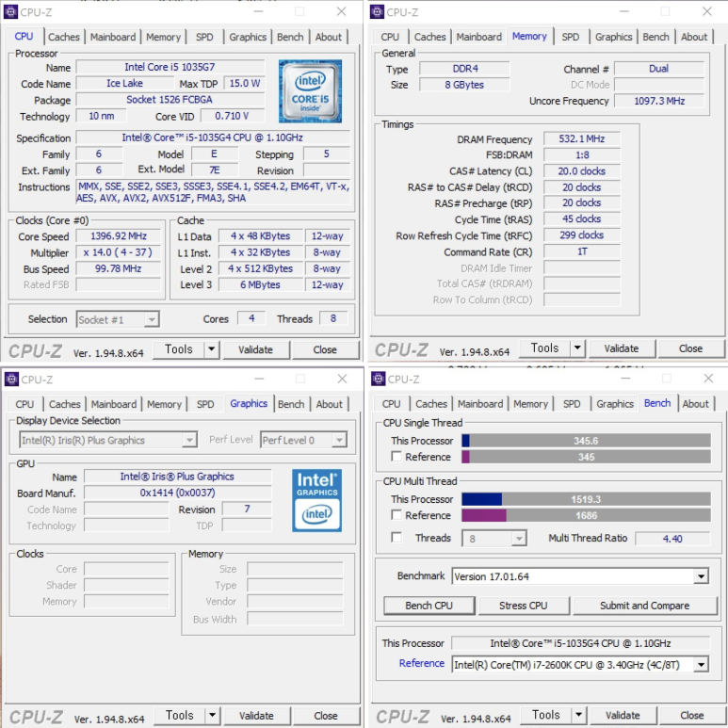
Task: Click the Code Name value Ice Lake
Action: (124, 83)
